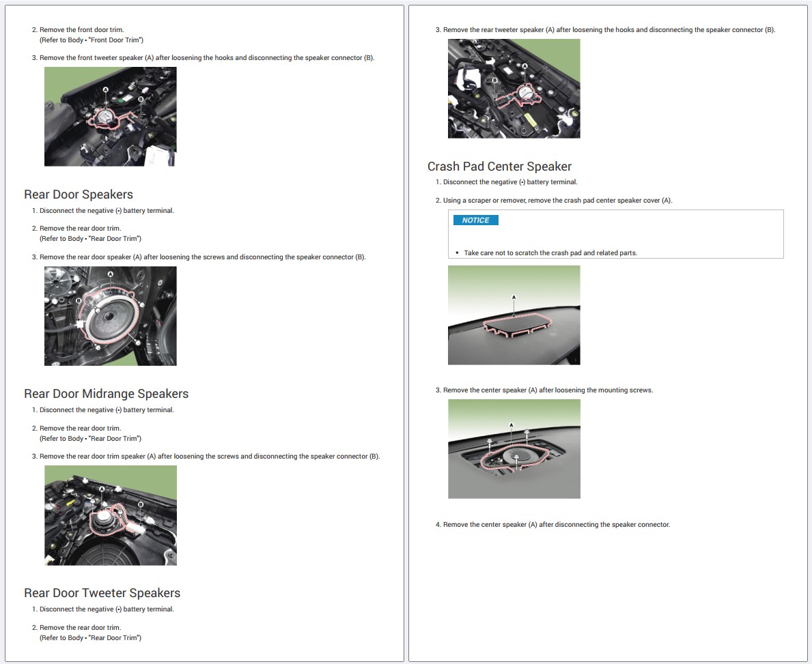Click 'Using a scraper or remover' step
This screenshot has height=664, width=812.
[558, 200]
